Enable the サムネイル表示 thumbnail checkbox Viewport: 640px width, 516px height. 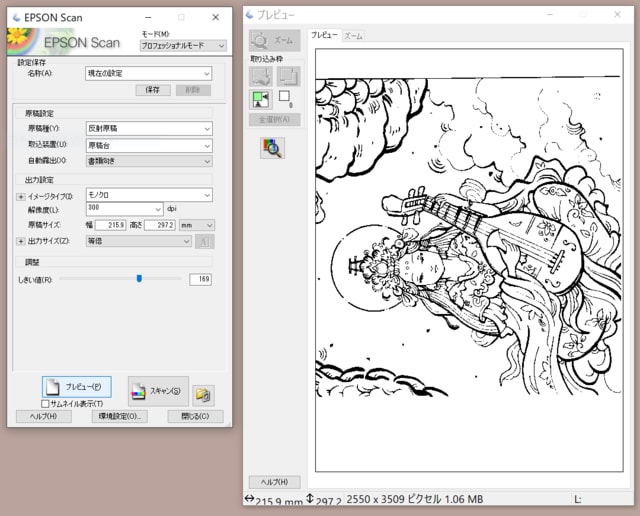click(x=45, y=403)
